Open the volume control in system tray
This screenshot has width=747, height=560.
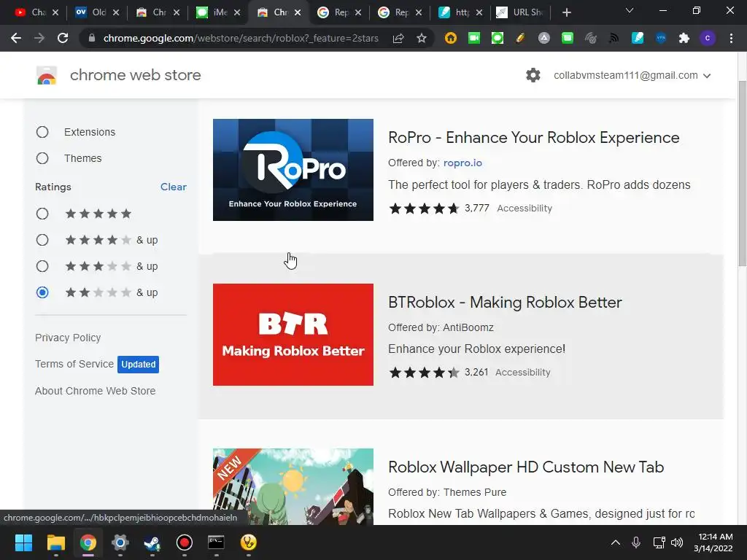coord(677,542)
